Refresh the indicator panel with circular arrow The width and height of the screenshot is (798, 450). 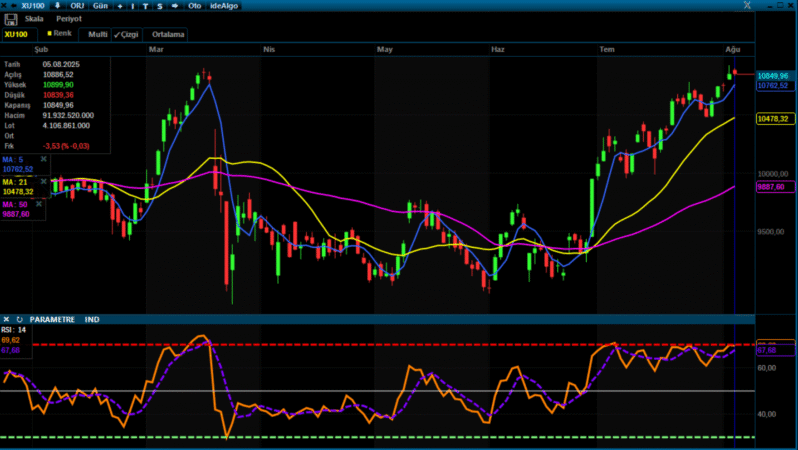click(x=19, y=319)
